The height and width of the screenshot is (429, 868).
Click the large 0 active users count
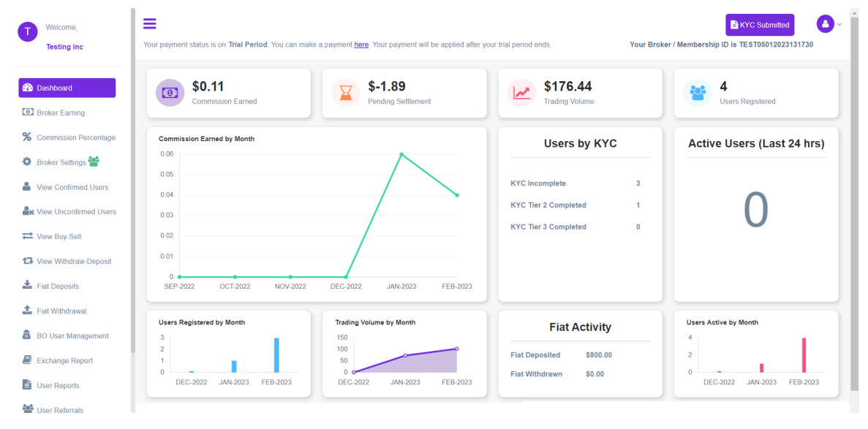[756, 210]
